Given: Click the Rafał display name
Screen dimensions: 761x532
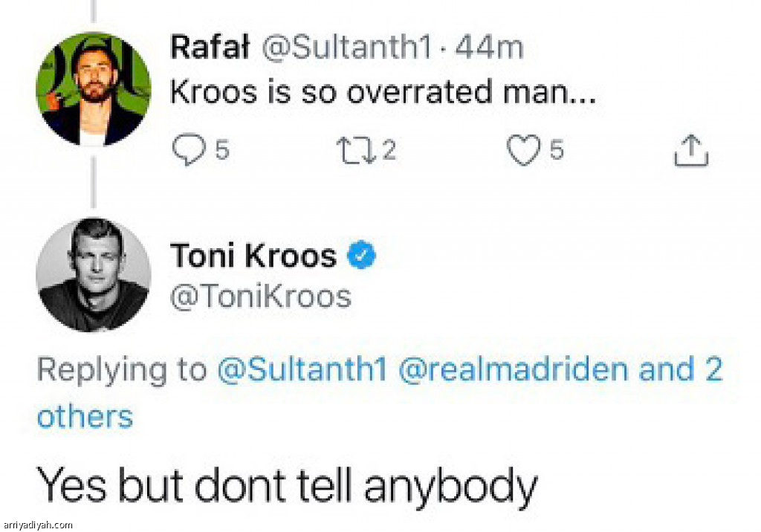Looking at the screenshot, I should (x=210, y=48).
